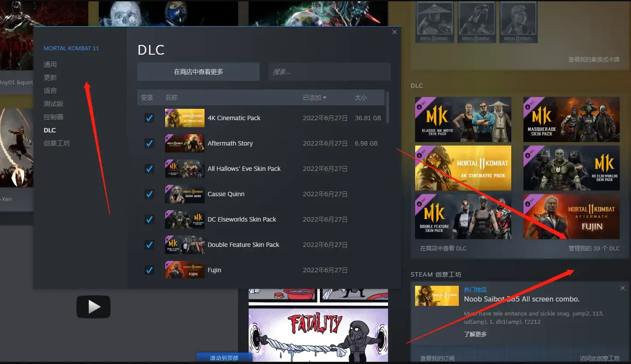This screenshot has height=364, width=631.
Task: Click the 在商店中查看更多 button
Action: coord(198,72)
